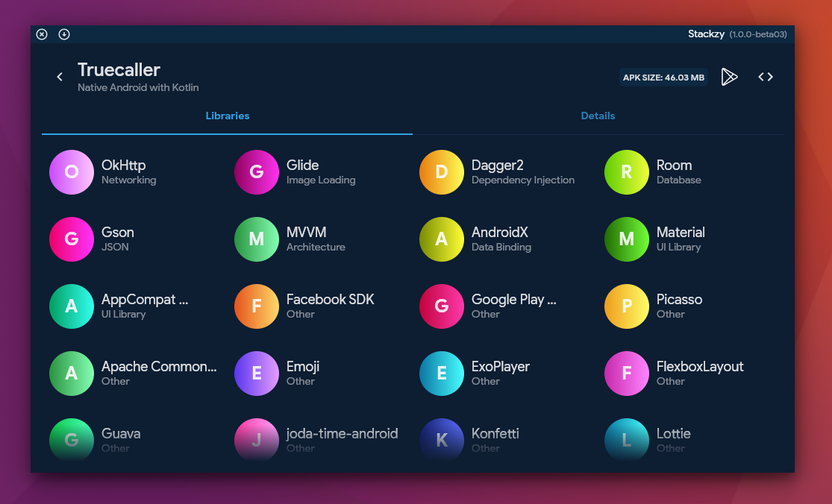Click the Lottie teal L icon

pyautogui.click(x=627, y=440)
